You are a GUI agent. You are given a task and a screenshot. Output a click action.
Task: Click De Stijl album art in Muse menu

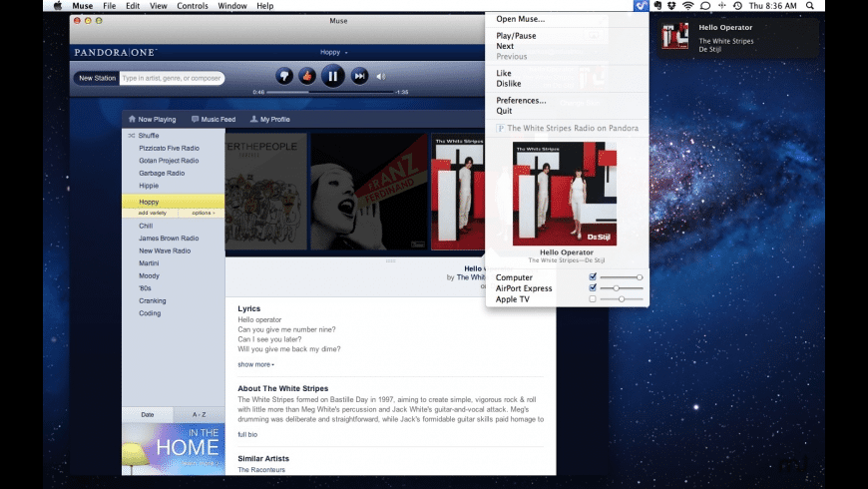pyautogui.click(x=564, y=194)
